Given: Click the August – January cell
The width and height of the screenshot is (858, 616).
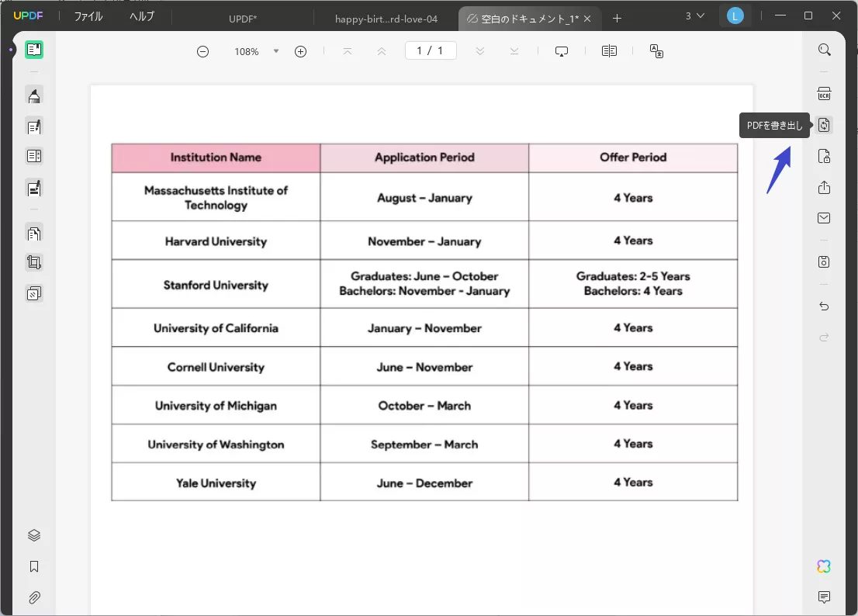Looking at the screenshot, I should click(424, 198).
